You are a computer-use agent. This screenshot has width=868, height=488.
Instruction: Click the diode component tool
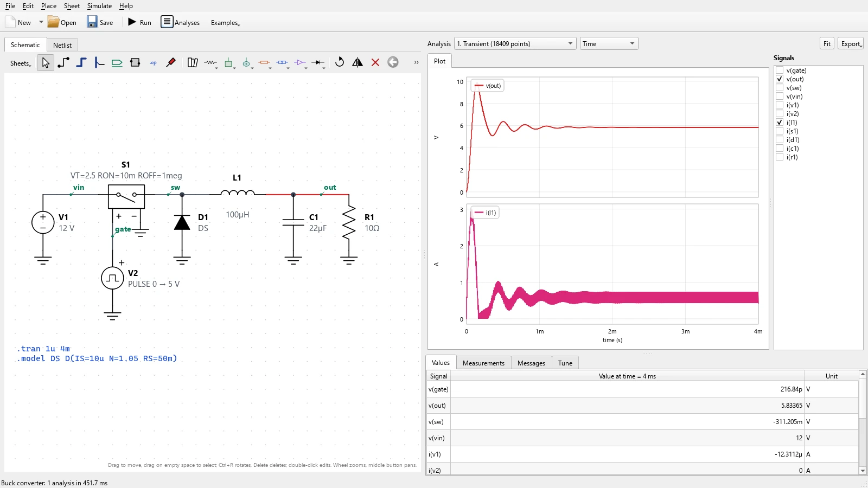point(318,63)
